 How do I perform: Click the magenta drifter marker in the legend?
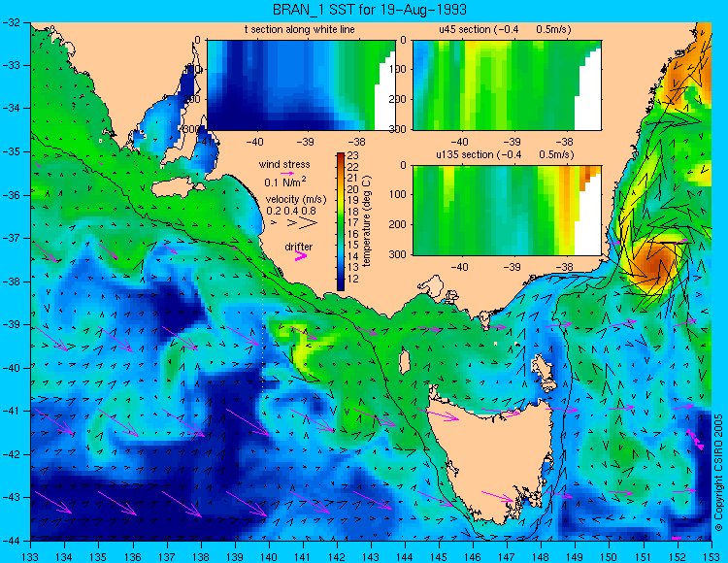(x=300, y=256)
